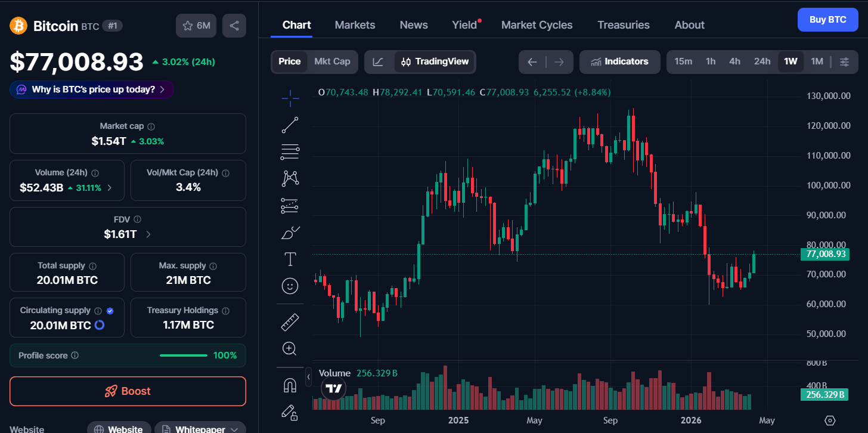The image size is (868, 433).
Task: Show Market cap info tooltip icon
Action: click(151, 126)
